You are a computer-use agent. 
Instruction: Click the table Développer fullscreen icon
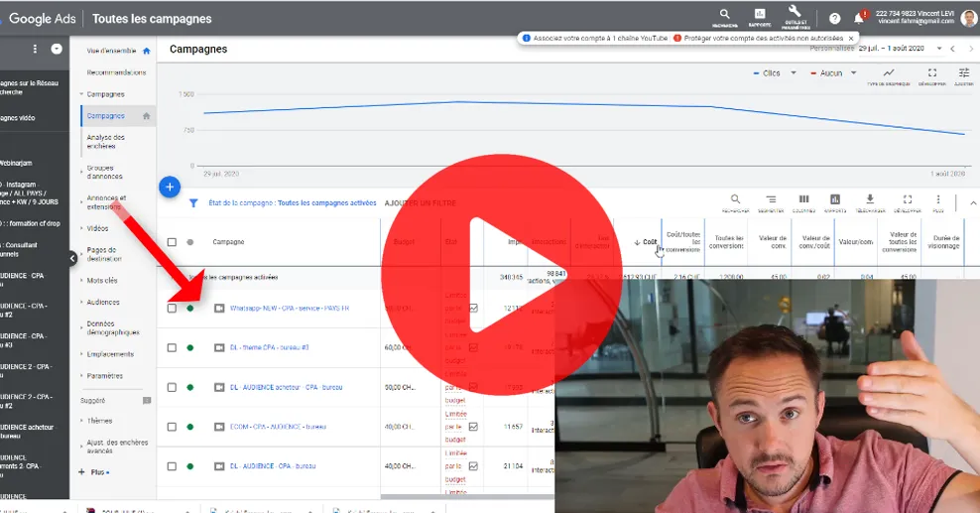click(908, 199)
